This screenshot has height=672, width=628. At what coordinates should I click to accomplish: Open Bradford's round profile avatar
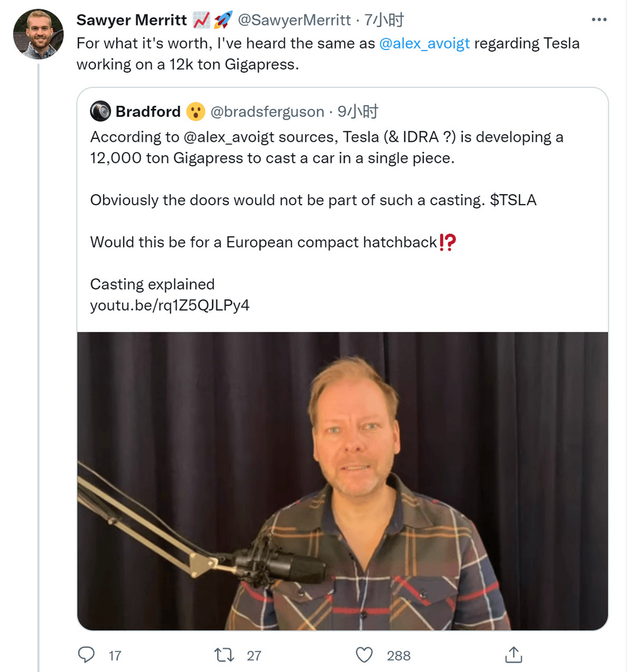pos(101,112)
